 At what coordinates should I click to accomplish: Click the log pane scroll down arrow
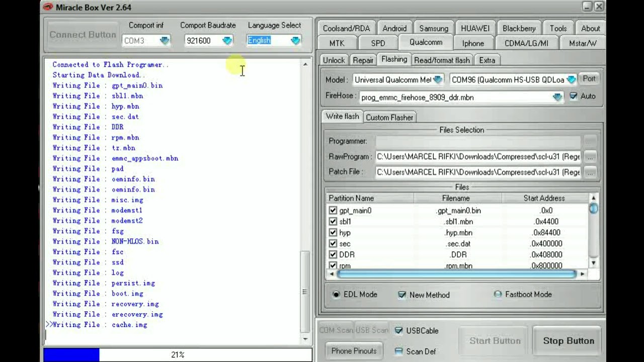(305, 339)
